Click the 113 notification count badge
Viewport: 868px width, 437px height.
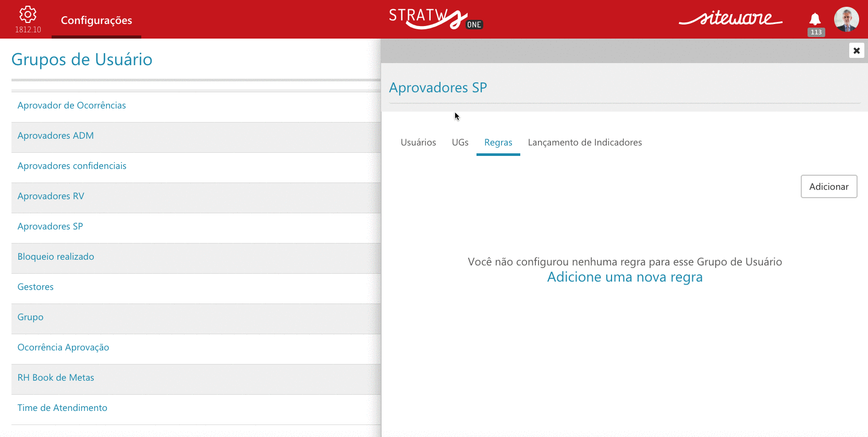point(816,32)
